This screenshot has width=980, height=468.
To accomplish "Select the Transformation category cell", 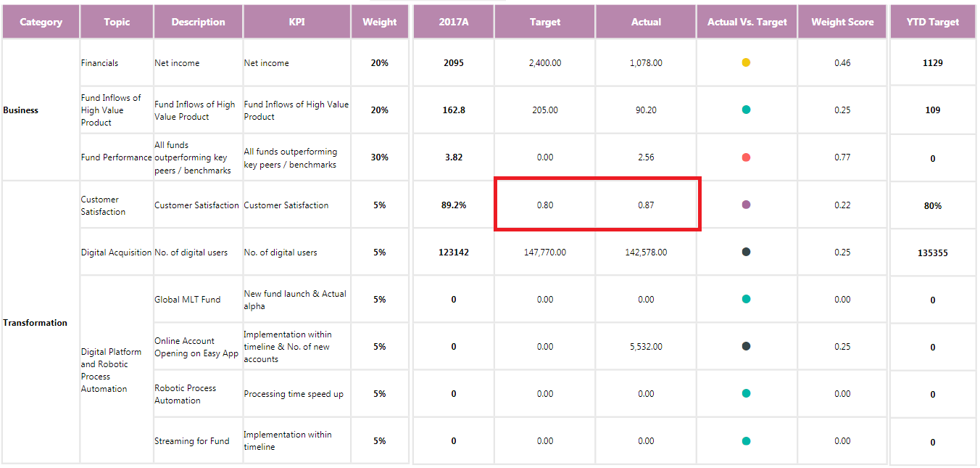I will pos(41,323).
